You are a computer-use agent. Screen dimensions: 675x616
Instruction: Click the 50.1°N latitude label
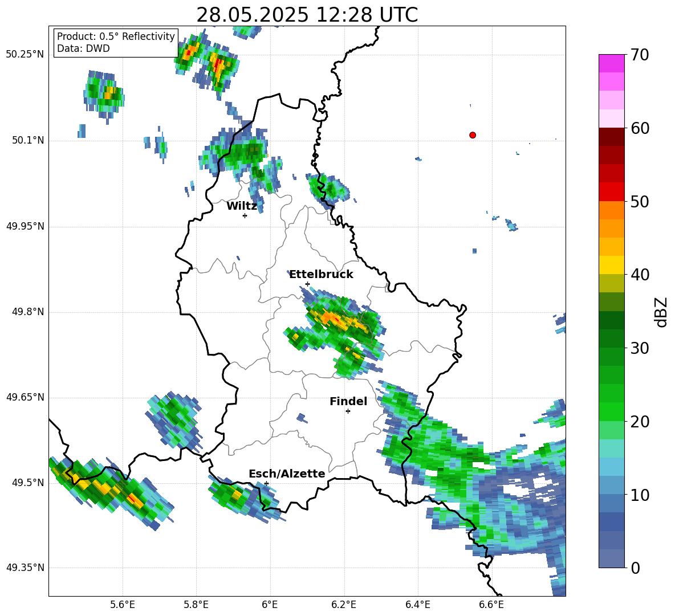28,140
